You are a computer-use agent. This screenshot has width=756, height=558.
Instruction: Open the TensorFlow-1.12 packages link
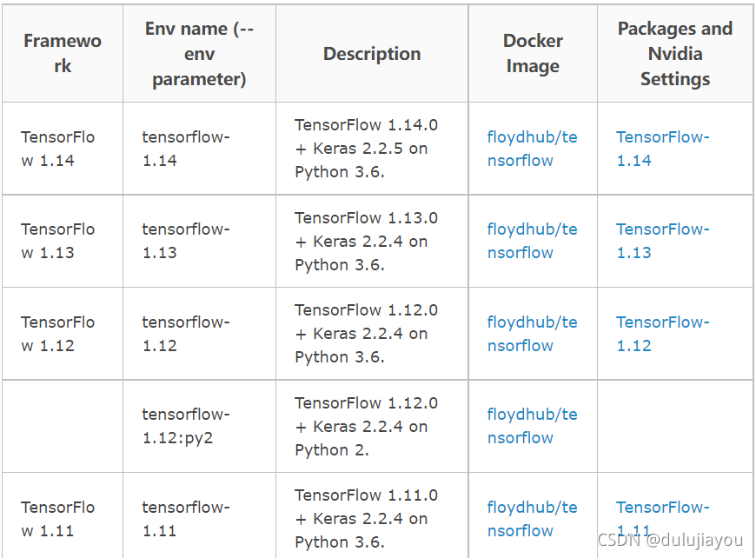pyautogui.click(x=662, y=334)
